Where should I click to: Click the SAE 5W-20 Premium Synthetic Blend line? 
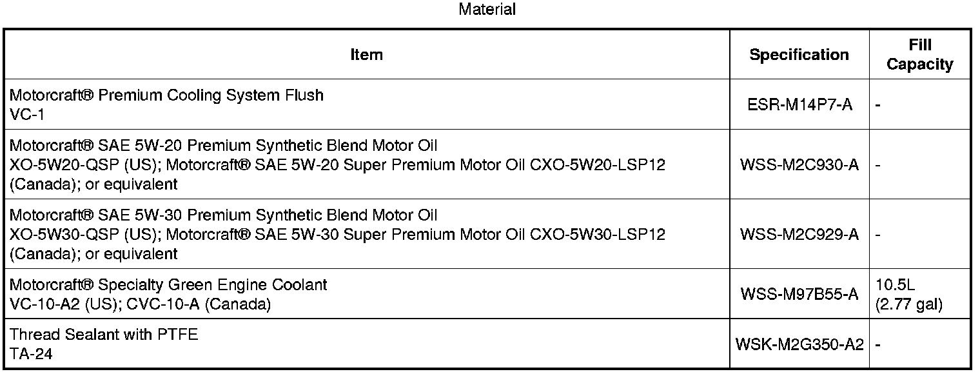pyautogui.click(x=223, y=145)
